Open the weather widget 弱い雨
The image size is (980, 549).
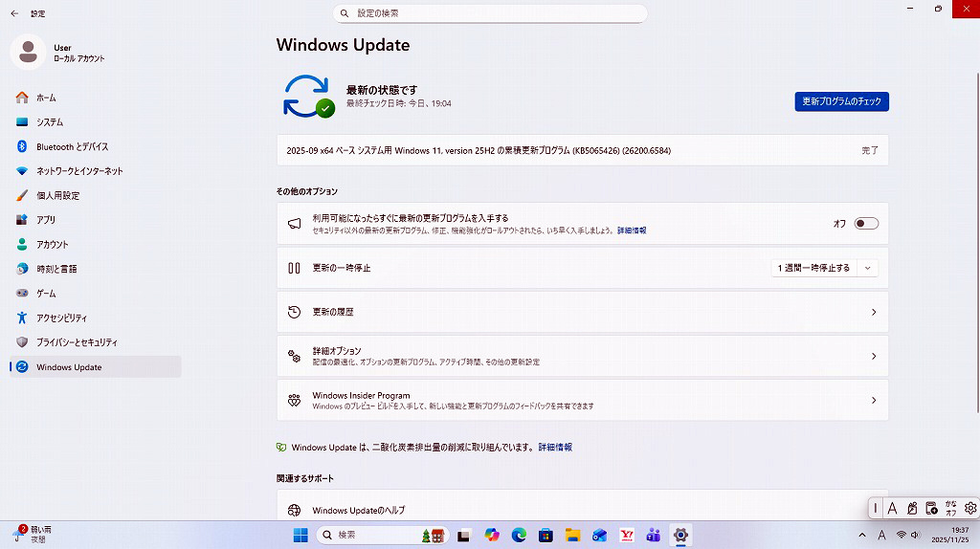pos(33,534)
